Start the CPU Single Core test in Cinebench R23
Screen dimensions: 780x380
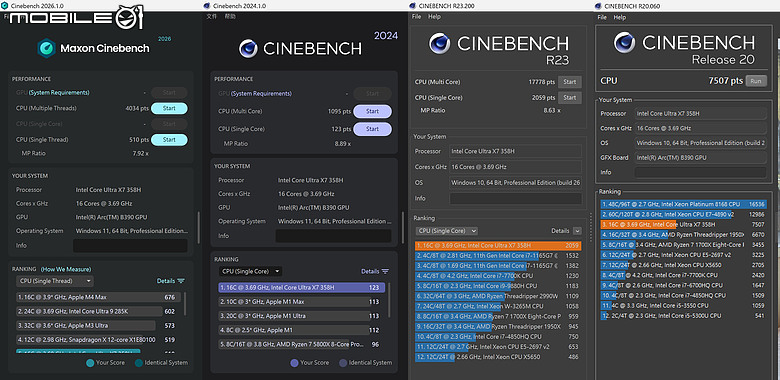click(x=570, y=97)
